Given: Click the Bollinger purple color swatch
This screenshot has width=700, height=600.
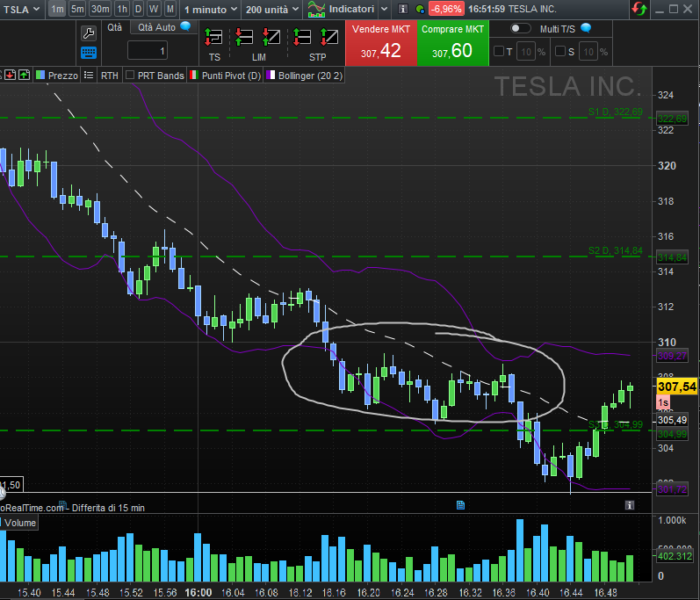Looking at the screenshot, I should click(271, 75).
